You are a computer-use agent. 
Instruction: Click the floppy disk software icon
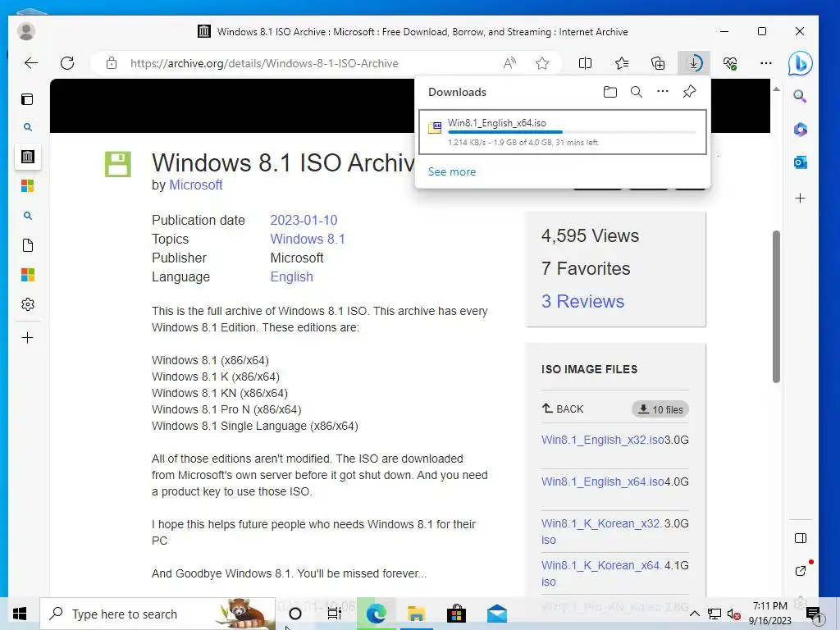[118, 164]
